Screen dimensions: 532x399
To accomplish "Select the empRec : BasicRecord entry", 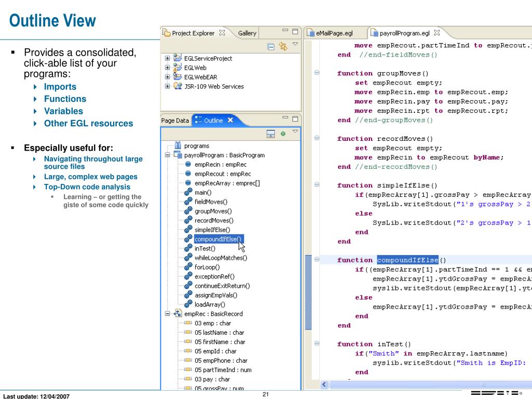I will [214, 314].
